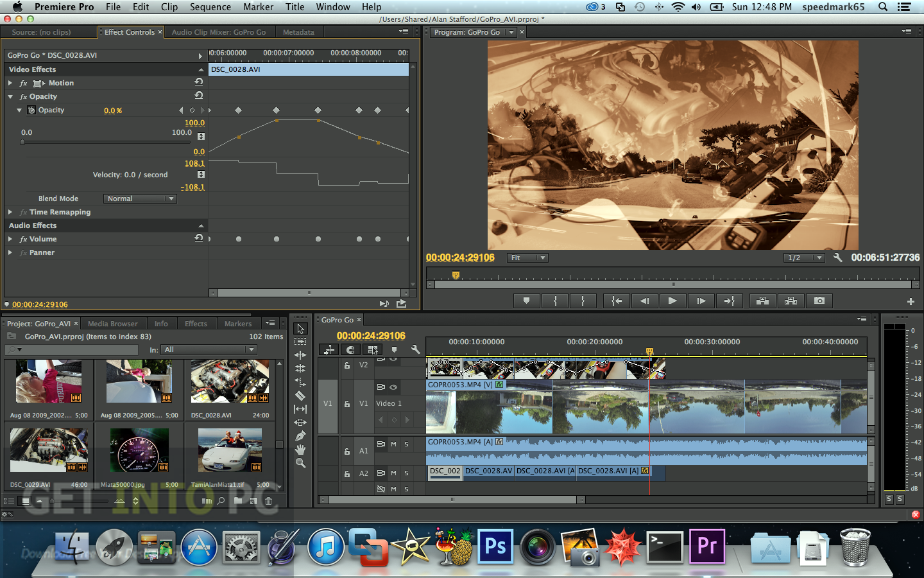The height and width of the screenshot is (578, 924).
Task: Toggle lock on track V2
Action: click(x=346, y=365)
